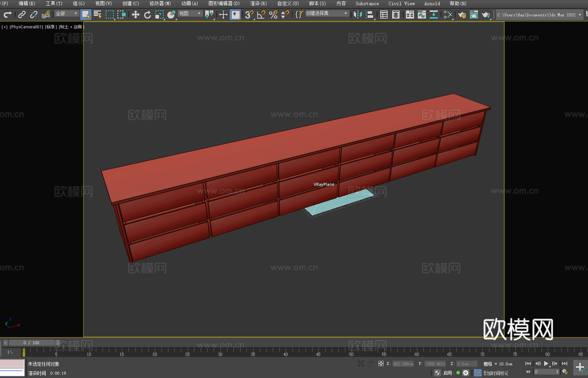
Task: Toggle Key Mode button
Action: 528,372
